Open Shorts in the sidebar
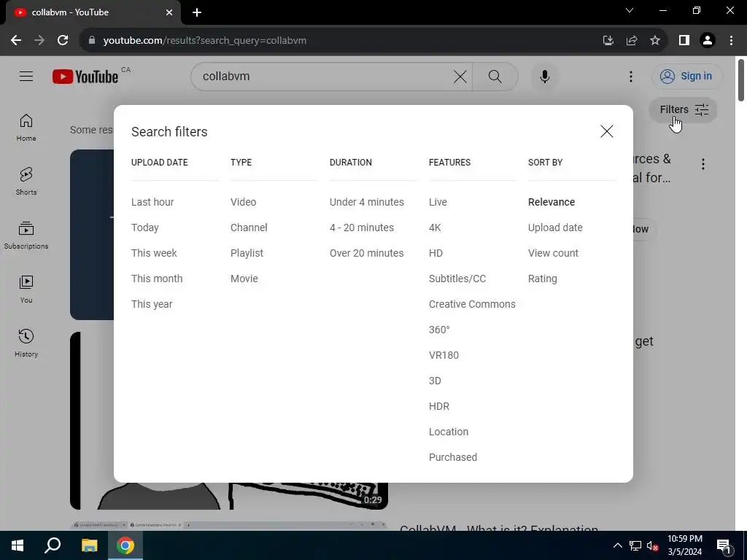The image size is (747, 560). point(26,182)
